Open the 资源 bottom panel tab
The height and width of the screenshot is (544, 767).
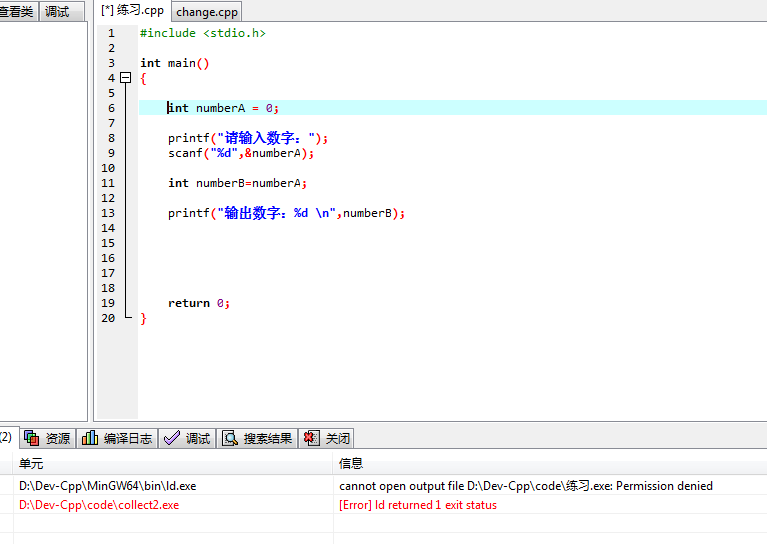(x=48, y=438)
